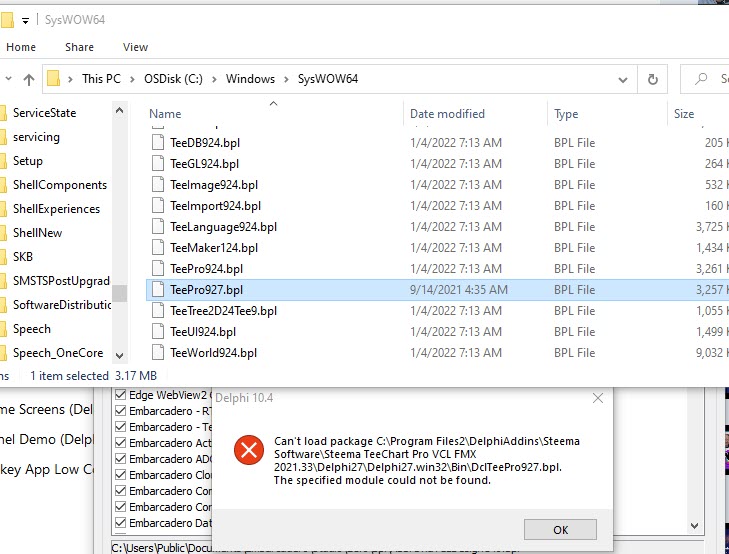Click the TeeUI924.bpl file icon

tap(158, 331)
